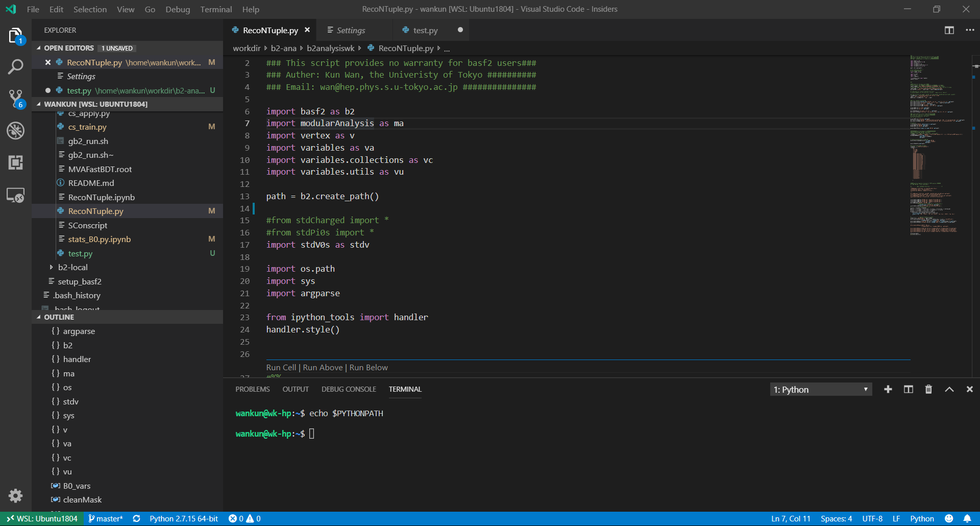
Task: Create a new terminal with the plus icon
Action: 888,389
